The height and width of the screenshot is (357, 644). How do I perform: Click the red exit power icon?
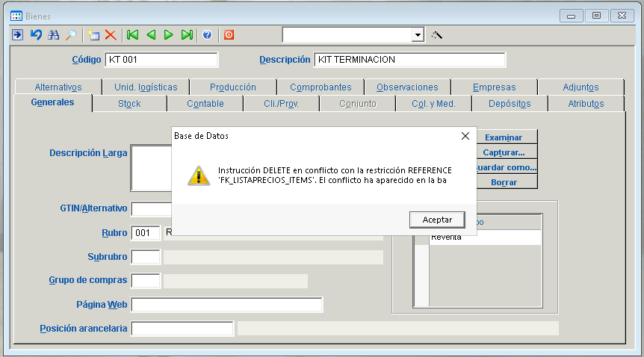(229, 35)
